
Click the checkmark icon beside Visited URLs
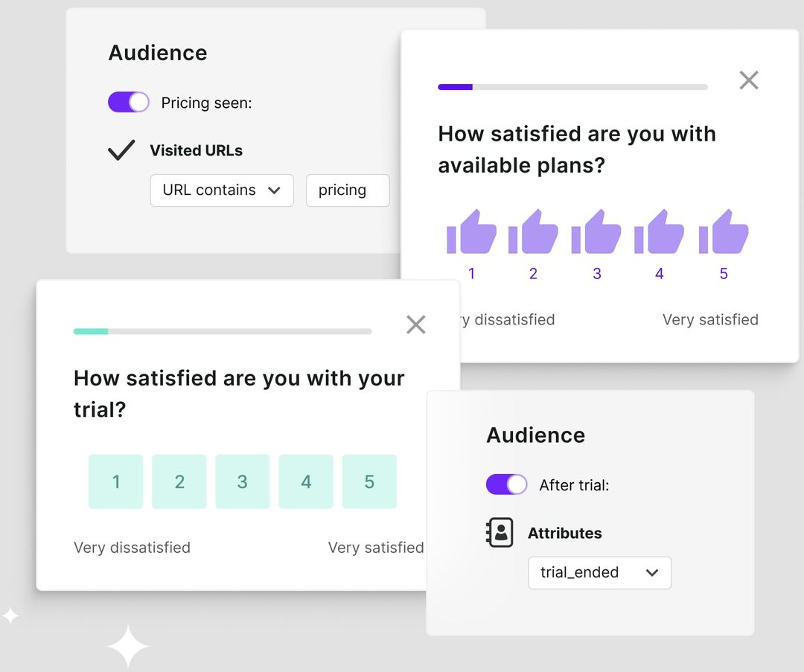[x=121, y=150]
